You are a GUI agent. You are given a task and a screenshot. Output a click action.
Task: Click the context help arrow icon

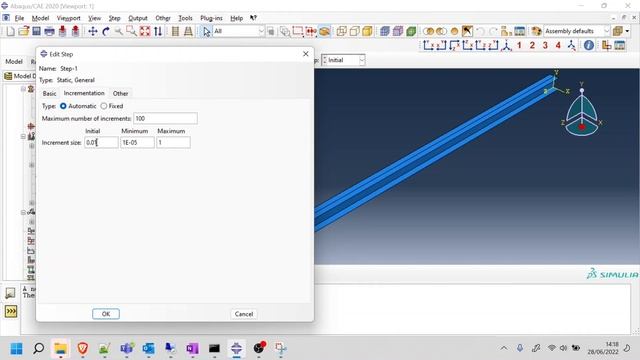(x=253, y=18)
